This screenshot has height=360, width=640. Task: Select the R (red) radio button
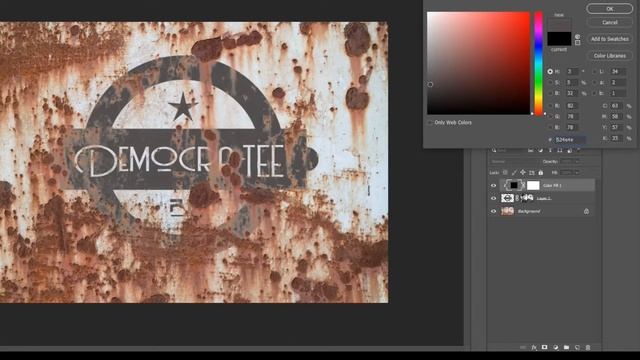pos(550,106)
